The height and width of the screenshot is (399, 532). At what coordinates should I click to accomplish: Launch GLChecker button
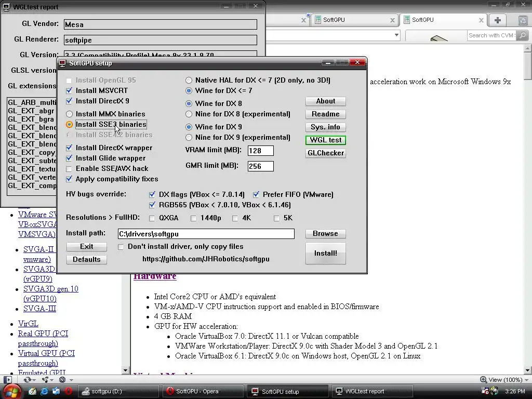tap(325, 153)
